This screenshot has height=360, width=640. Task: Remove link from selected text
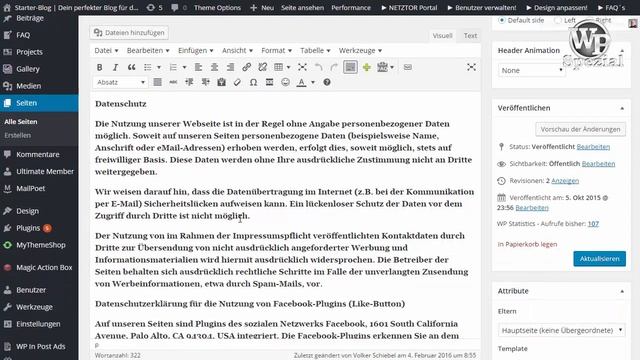pos(262,67)
